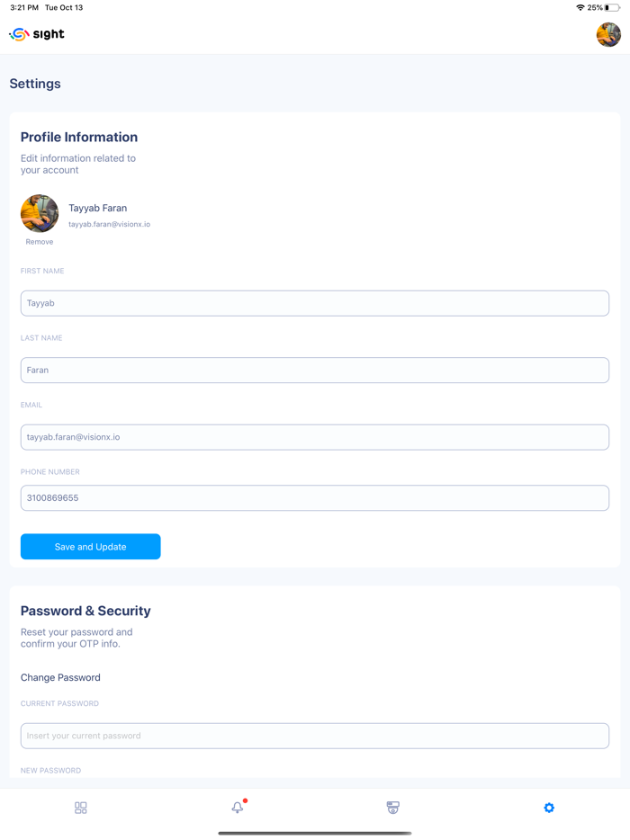Click into the Email field
Viewport: 630px width, 840px height.
click(315, 437)
